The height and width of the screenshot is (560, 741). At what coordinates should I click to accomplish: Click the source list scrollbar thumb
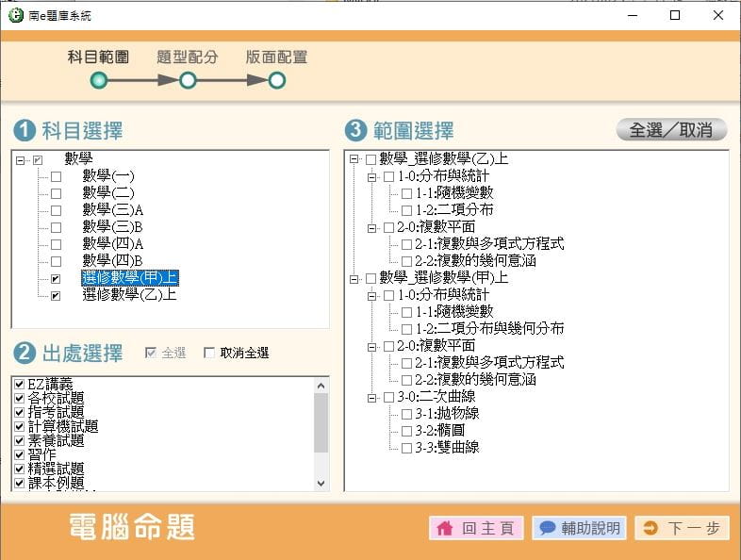(x=321, y=422)
